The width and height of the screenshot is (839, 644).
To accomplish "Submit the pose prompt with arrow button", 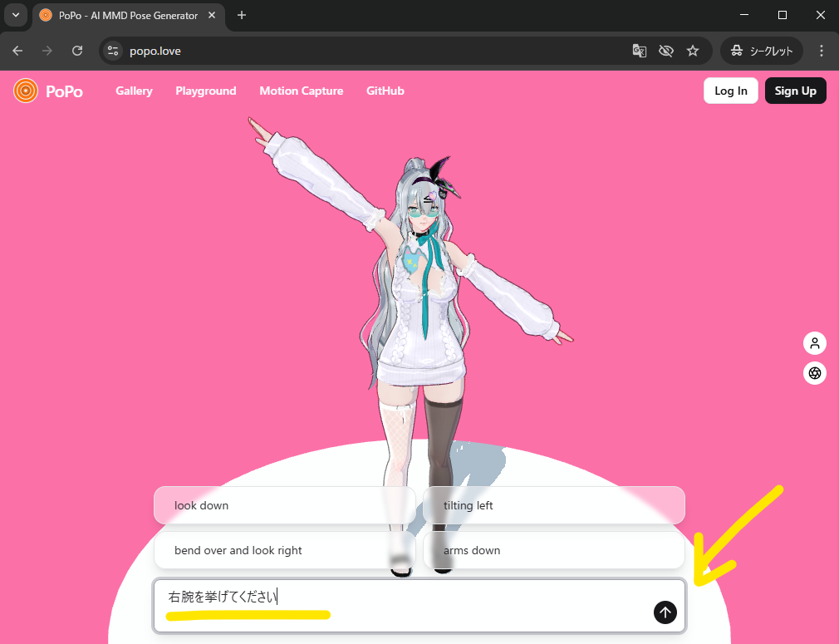I will tap(665, 612).
